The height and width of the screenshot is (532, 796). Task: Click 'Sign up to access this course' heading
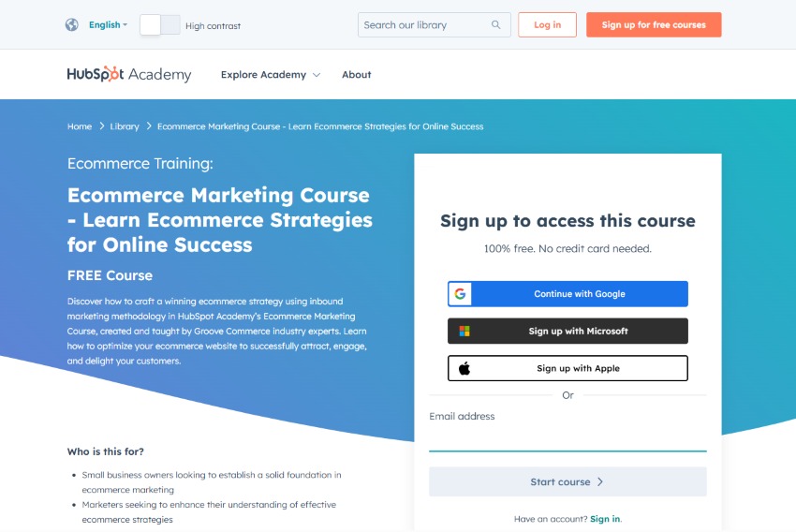(x=568, y=221)
